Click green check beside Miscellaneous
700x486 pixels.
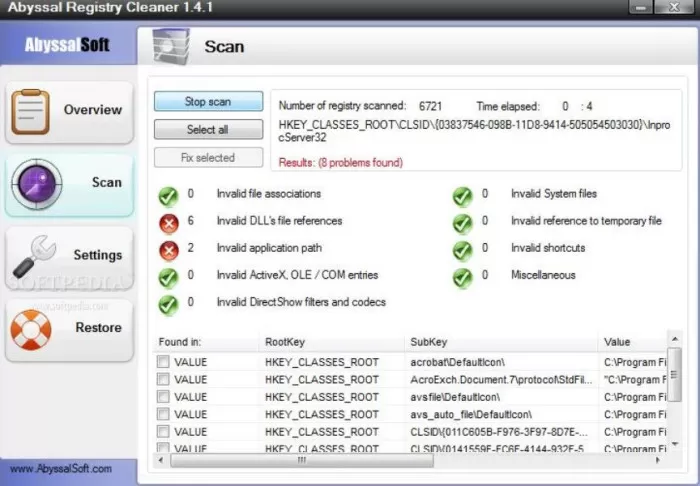(462, 278)
